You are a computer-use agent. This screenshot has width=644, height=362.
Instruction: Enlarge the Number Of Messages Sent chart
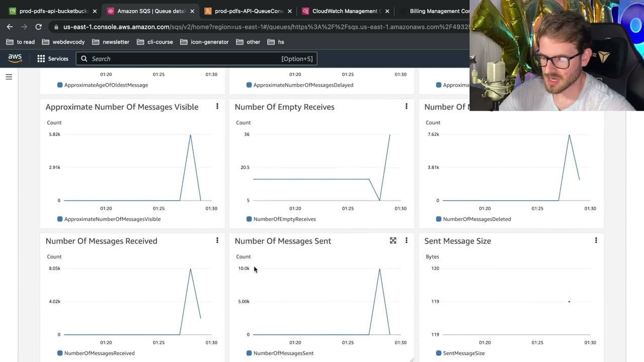click(x=393, y=241)
